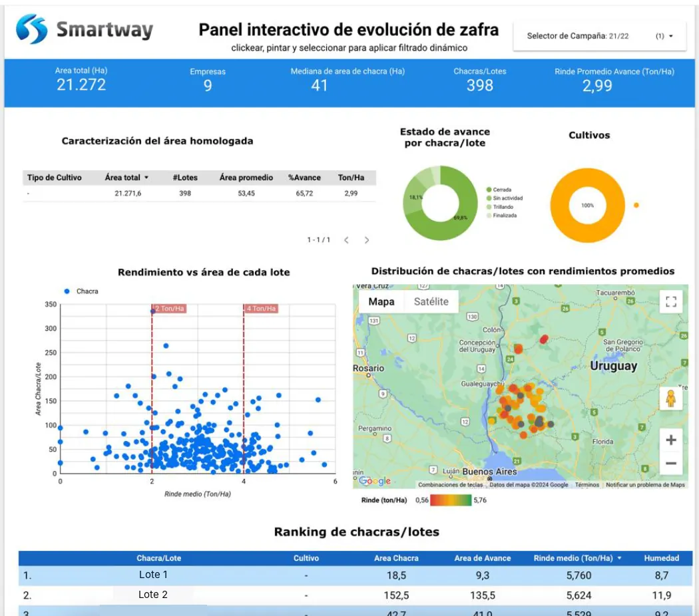This screenshot has width=699, height=616.
Task: Sort by Ton/Ha column header
Action: 351,177
